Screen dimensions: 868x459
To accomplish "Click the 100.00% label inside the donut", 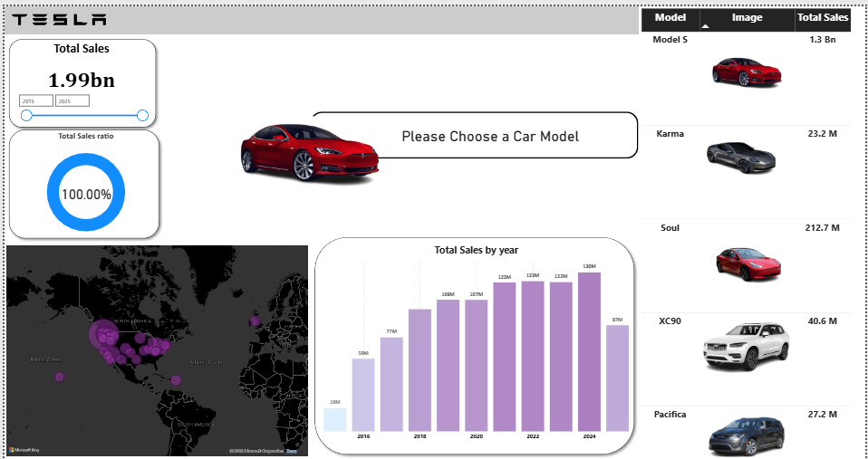I will coord(86,194).
